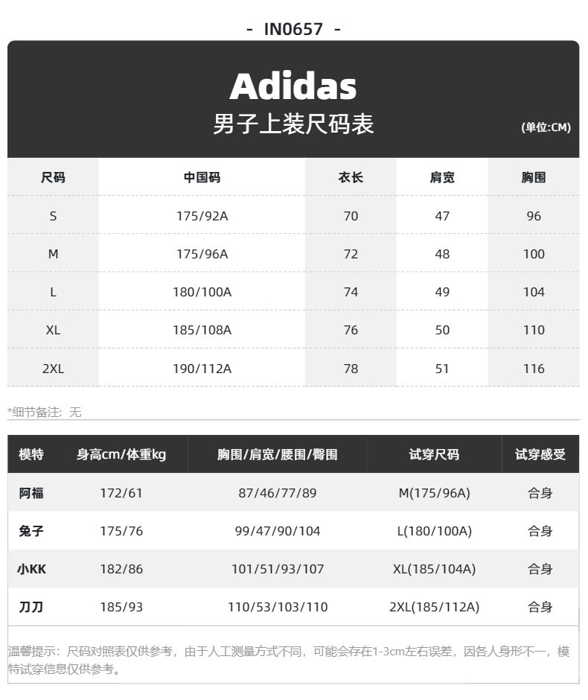Select the S size row label
Viewport: 588px width, 700px height.
click(x=53, y=216)
